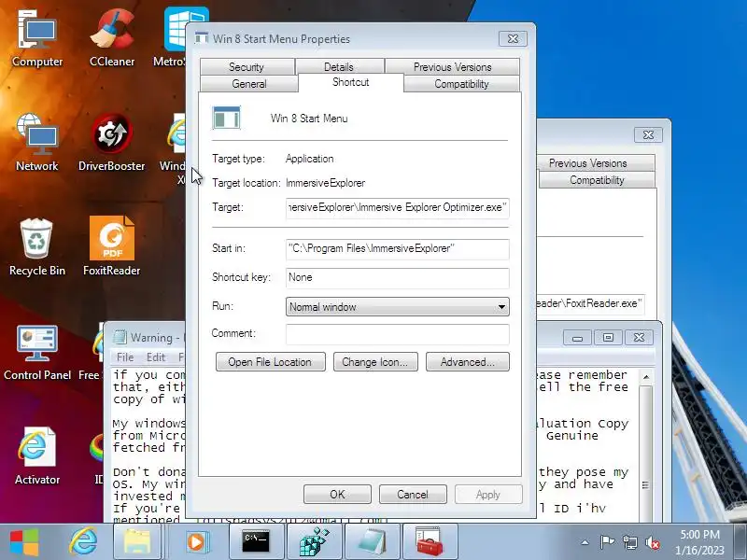Open Internet Explorer from the taskbar

(x=83, y=542)
